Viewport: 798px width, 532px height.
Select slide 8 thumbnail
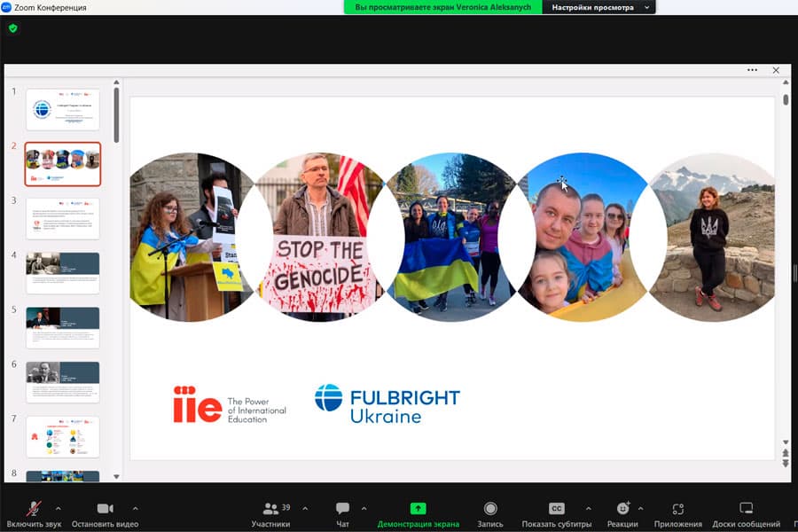[63, 476]
